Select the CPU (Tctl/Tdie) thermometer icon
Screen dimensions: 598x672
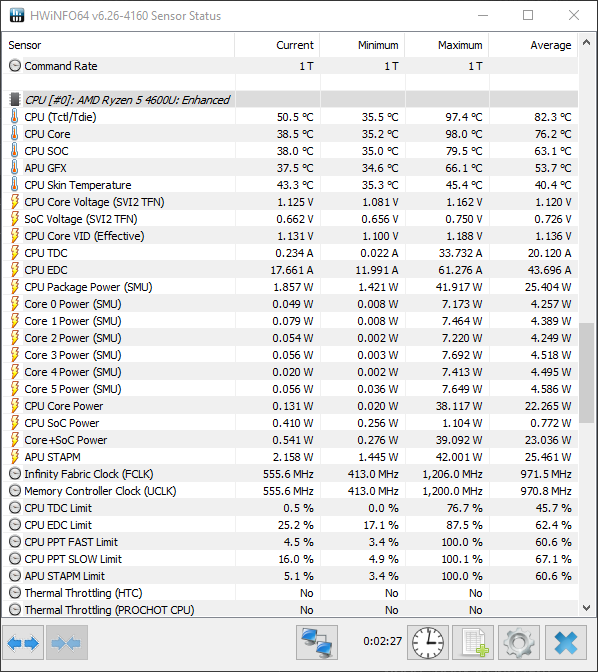click(x=15, y=117)
